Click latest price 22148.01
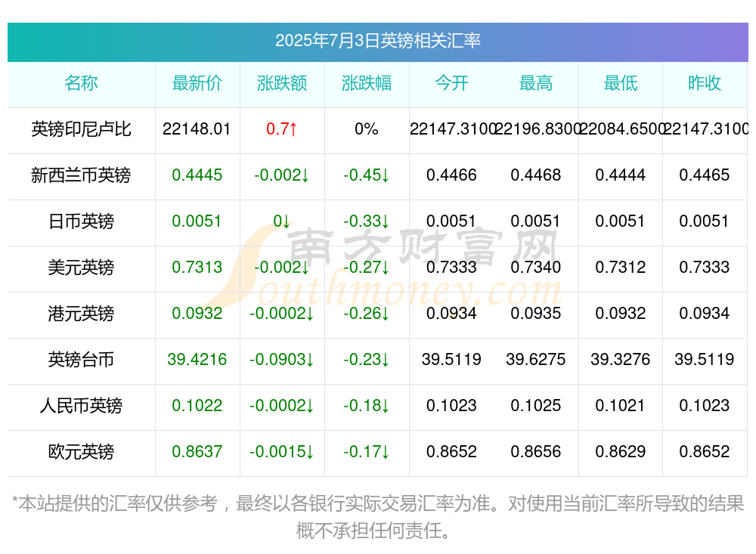756x554 pixels. [x=197, y=128]
